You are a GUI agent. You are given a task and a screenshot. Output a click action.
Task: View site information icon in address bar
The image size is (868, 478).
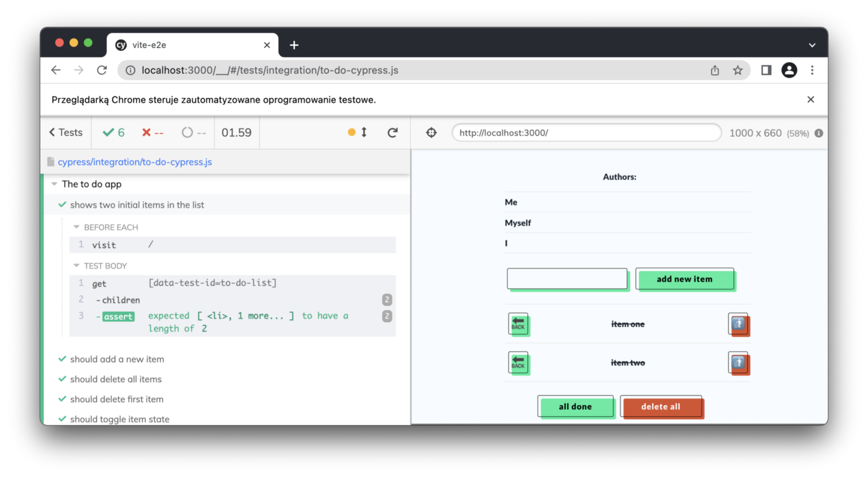coord(130,70)
